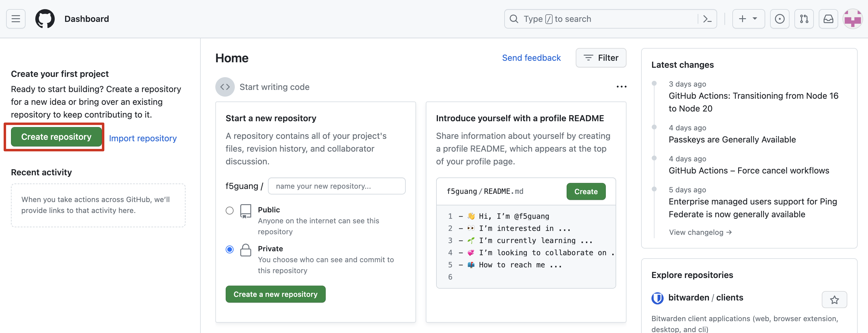This screenshot has width=868, height=333.
Task: Click the Dashboard title
Action: [87, 19]
